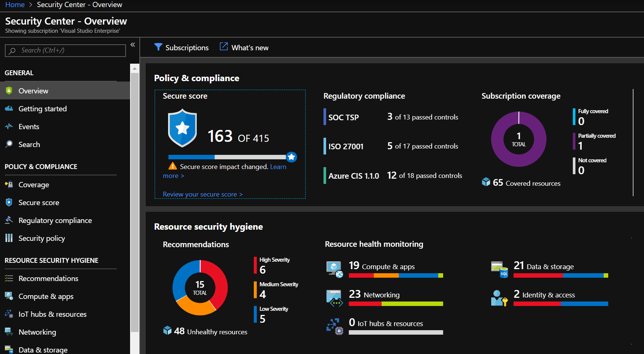The width and height of the screenshot is (644, 354).
Task: Click the Recommendations donut chart
Action: (x=200, y=287)
